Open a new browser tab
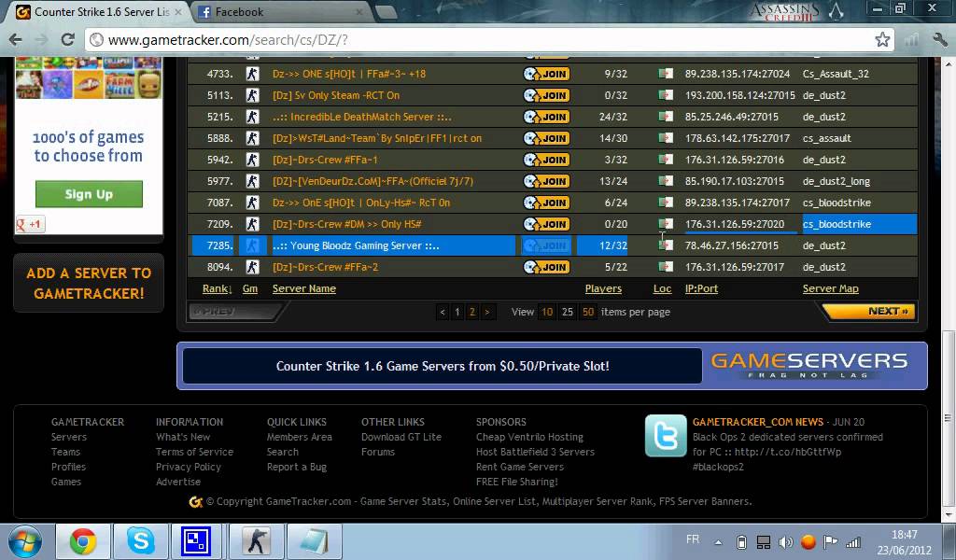 [x=386, y=11]
